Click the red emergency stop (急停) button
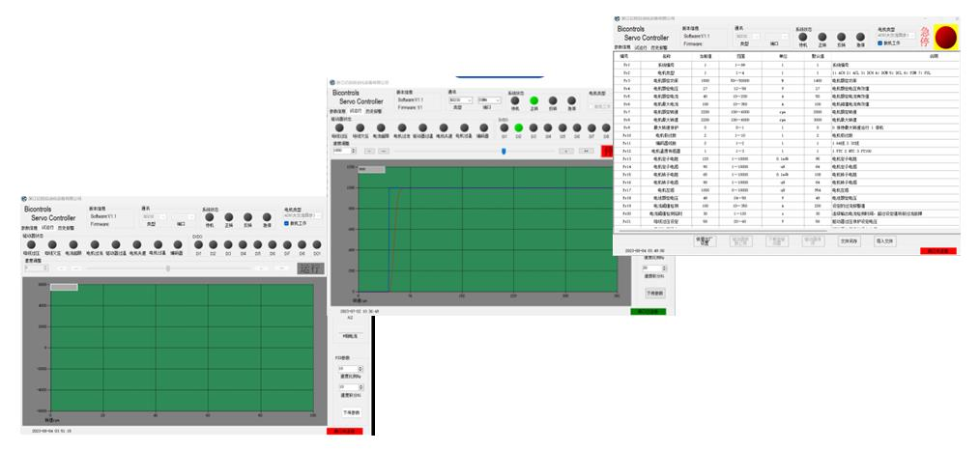This screenshot has width=980, height=451. click(x=945, y=38)
